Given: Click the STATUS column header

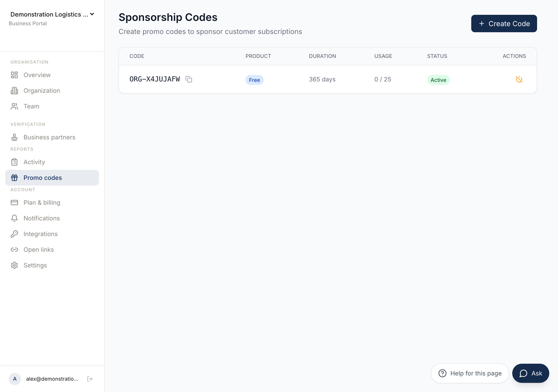Looking at the screenshot, I should coord(437,56).
